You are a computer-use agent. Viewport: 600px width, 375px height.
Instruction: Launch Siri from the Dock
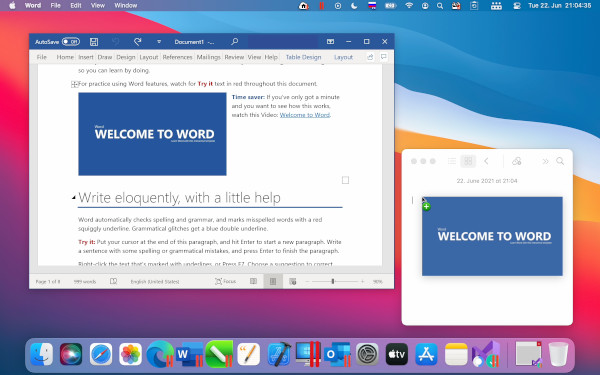tap(71, 354)
